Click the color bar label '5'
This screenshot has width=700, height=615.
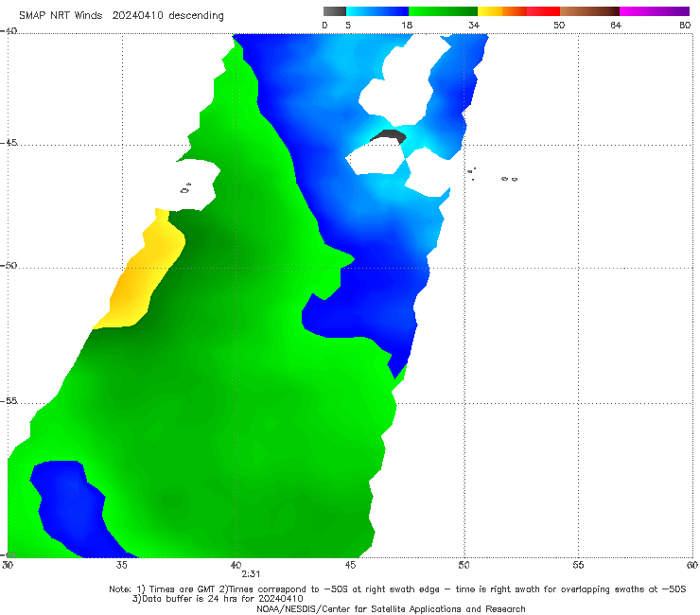tap(348, 26)
